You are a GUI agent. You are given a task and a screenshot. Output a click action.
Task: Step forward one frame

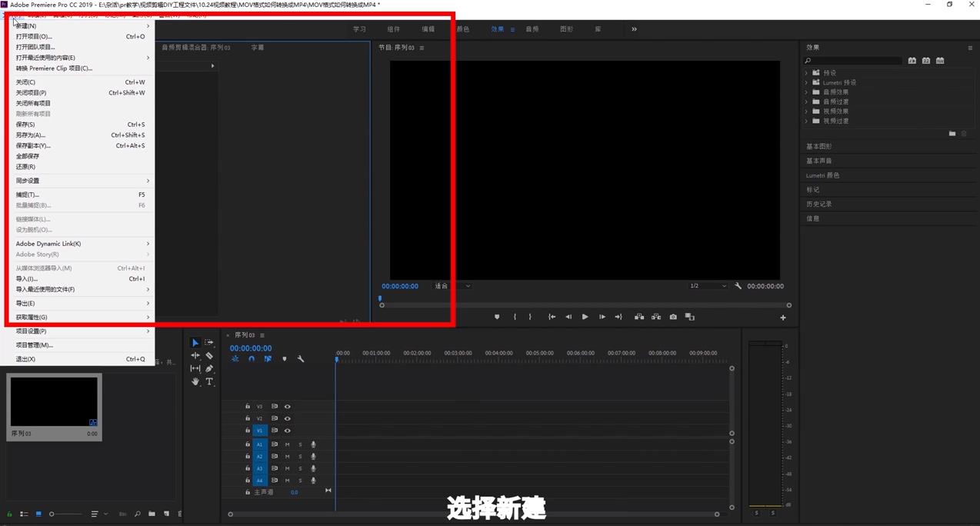tap(602, 317)
